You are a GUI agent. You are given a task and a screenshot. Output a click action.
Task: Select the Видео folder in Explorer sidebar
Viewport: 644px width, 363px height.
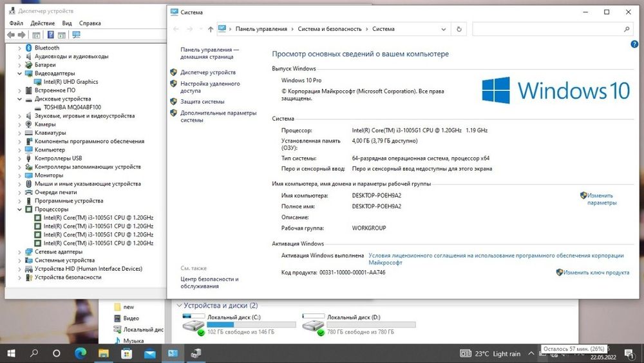pyautogui.click(x=131, y=319)
